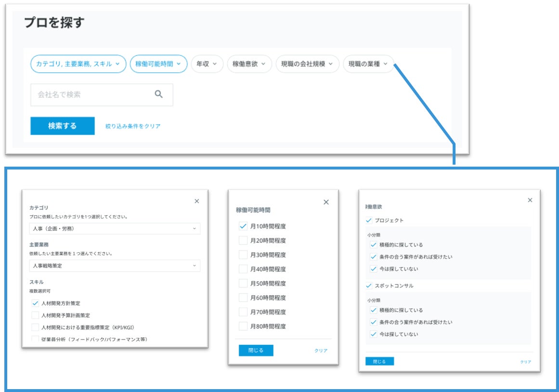559x392 pixels.
Task: Click クリア in 稼働意欲 panel
Action: tap(525, 362)
